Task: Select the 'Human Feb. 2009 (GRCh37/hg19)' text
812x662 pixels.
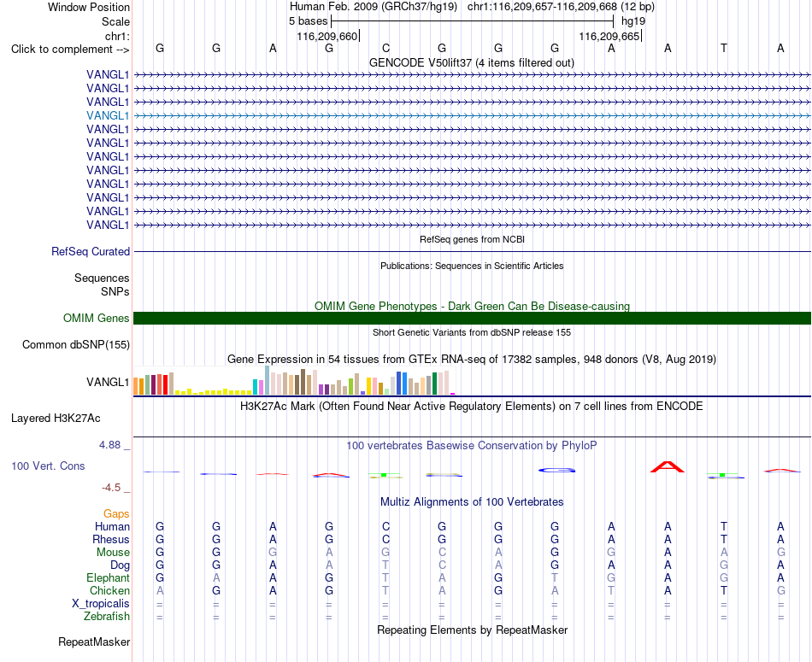Action: (x=374, y=7)
